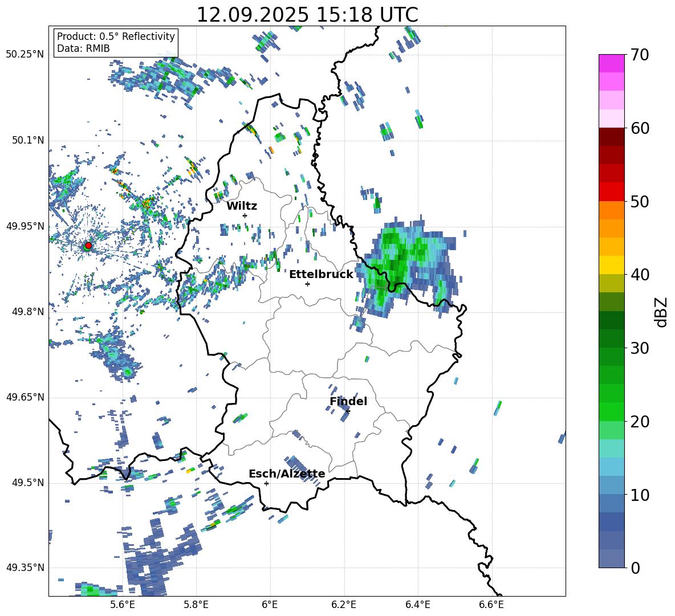This screenshot has height=616, width=675.
Task: Click the magenta top colorbar segment
Action: tap(611, 63)
